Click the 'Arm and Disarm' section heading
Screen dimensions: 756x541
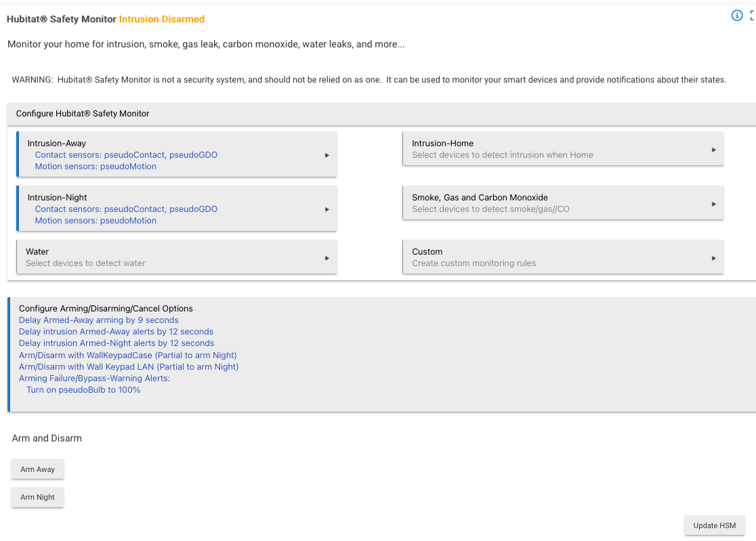pos(47,438)
